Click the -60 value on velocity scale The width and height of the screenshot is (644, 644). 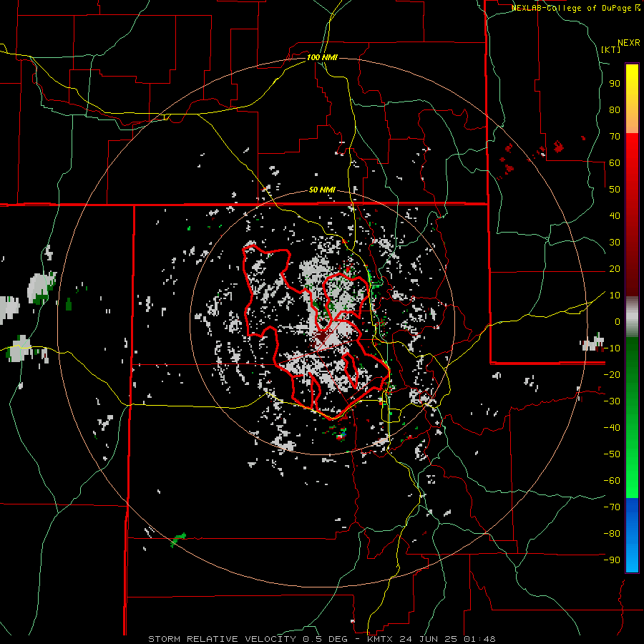coord(612,481)
